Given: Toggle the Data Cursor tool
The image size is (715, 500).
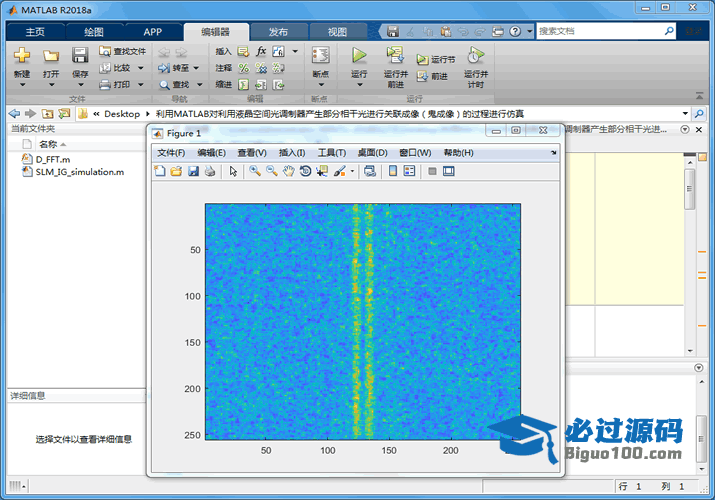Looking at the screenshot, I should pyautogui.click(x=322, y=171).
